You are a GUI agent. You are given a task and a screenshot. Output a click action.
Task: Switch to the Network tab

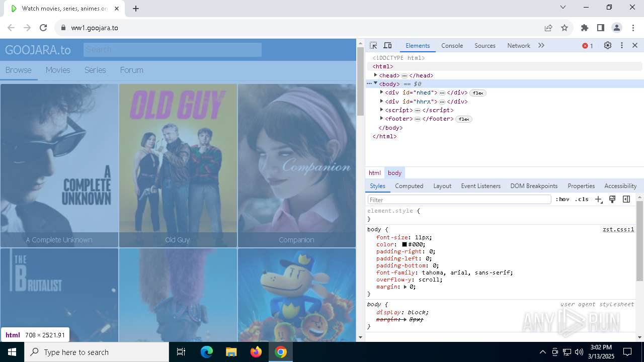tap(519, 45)
